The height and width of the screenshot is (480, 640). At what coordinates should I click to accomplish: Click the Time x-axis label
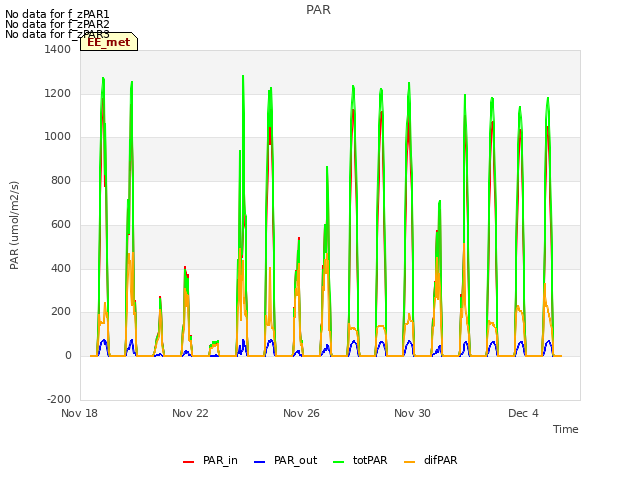pyautogui.click(x=566, y=429)
